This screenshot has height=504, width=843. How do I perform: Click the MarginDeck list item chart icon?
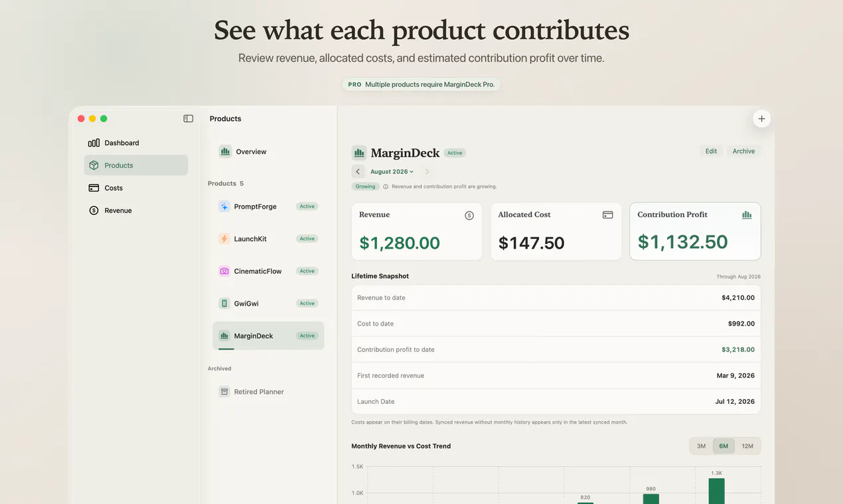(x=224, y=336)
